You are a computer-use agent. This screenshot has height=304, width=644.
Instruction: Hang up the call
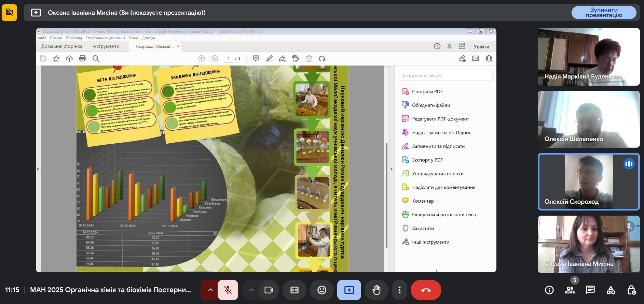coord(426,290)
